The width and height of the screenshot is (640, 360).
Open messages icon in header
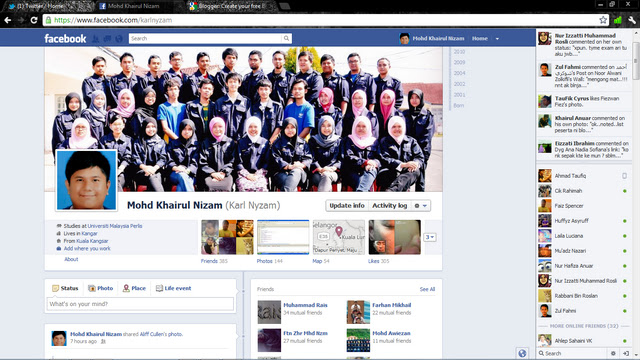coord(107,39)
